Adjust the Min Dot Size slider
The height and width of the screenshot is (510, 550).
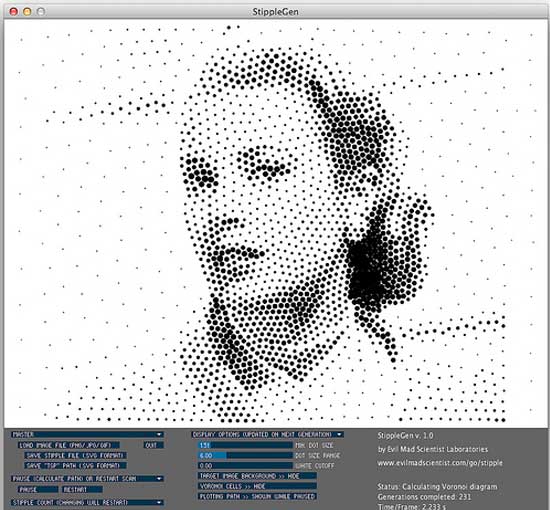coord(245,445)
